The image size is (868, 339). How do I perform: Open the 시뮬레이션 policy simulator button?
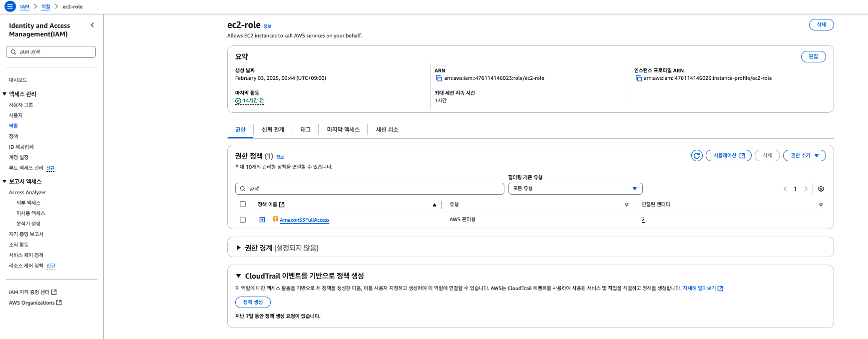[728, 156]
